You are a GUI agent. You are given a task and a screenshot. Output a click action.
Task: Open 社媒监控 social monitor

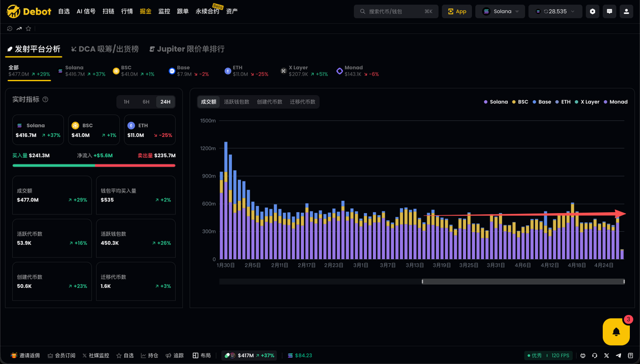coord(96,355)
